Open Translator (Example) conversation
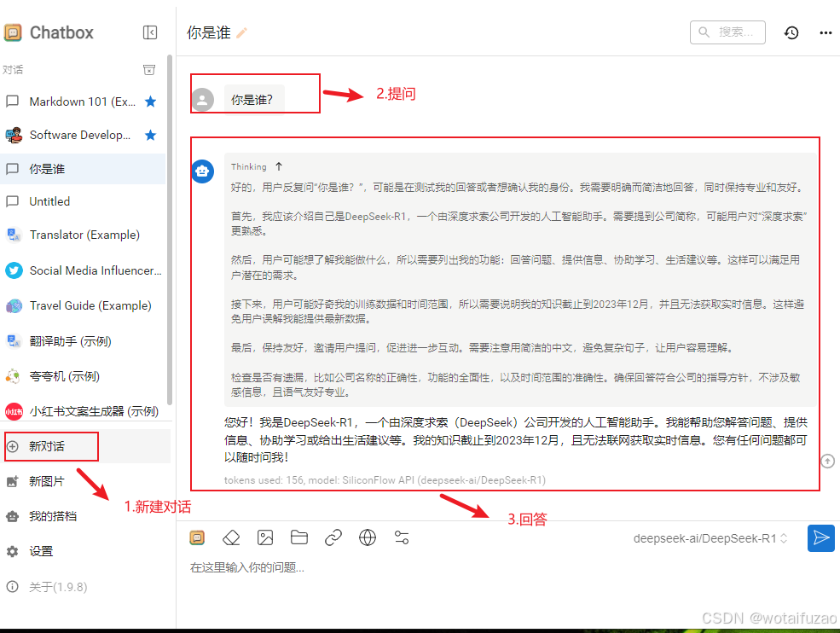 point(83,235)
